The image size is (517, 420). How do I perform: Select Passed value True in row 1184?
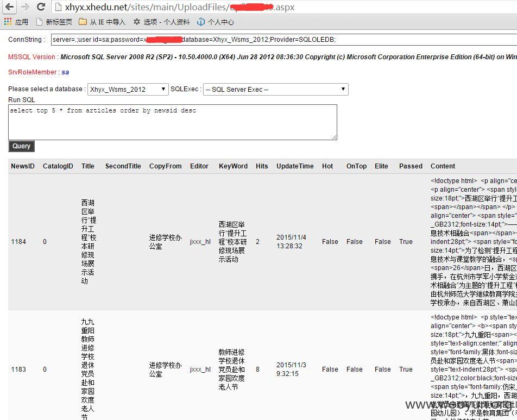406,242
